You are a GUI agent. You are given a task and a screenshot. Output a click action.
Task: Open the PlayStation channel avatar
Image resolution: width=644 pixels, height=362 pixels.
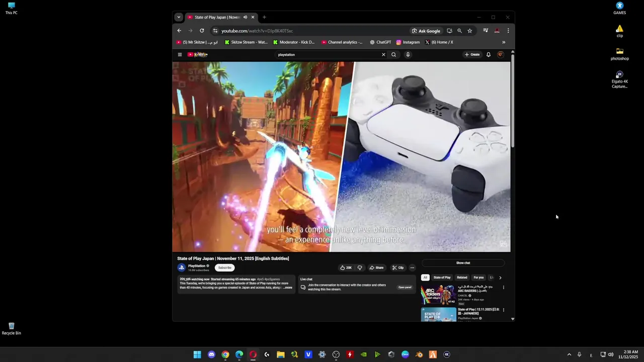pyautogui.click(x=181, y=267)
